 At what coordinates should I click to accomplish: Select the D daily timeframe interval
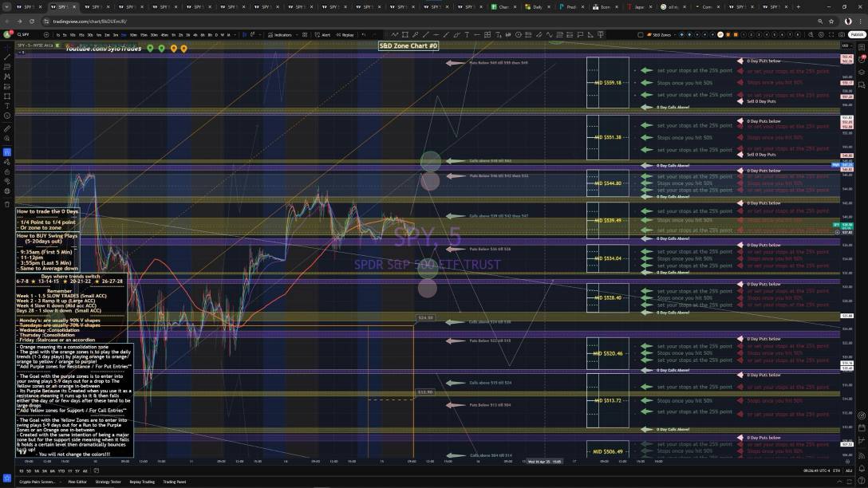216,34
